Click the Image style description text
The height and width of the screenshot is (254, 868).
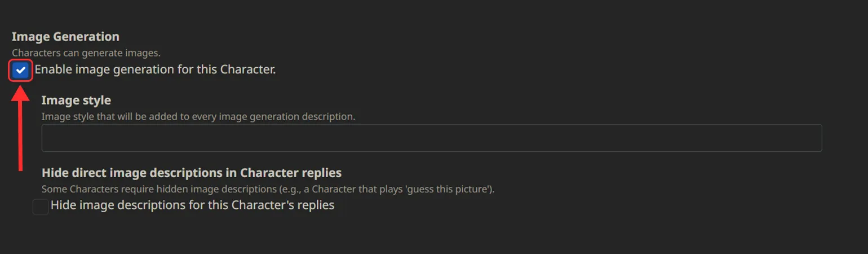click(x=198, y=117)
